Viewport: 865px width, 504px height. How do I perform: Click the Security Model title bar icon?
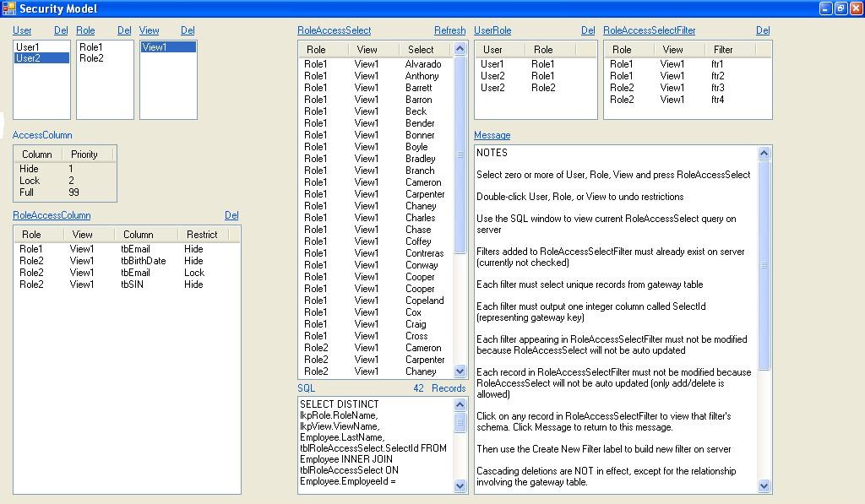click(x=9, y=8)
